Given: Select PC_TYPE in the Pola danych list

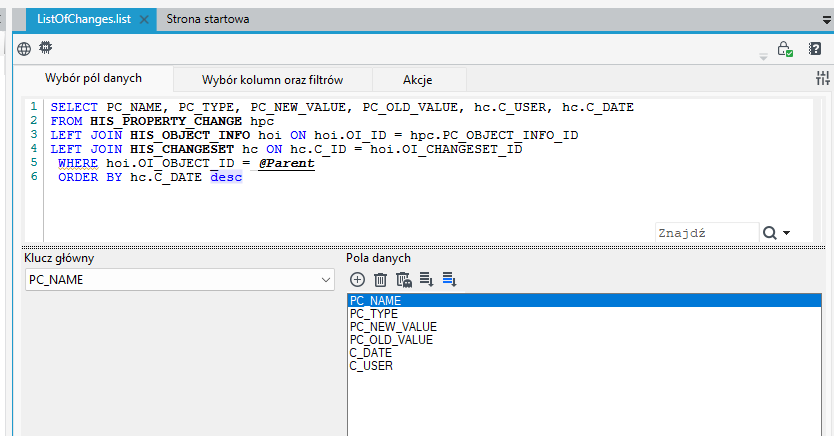Looking at the screenshot, I should (x=584, y=314).
